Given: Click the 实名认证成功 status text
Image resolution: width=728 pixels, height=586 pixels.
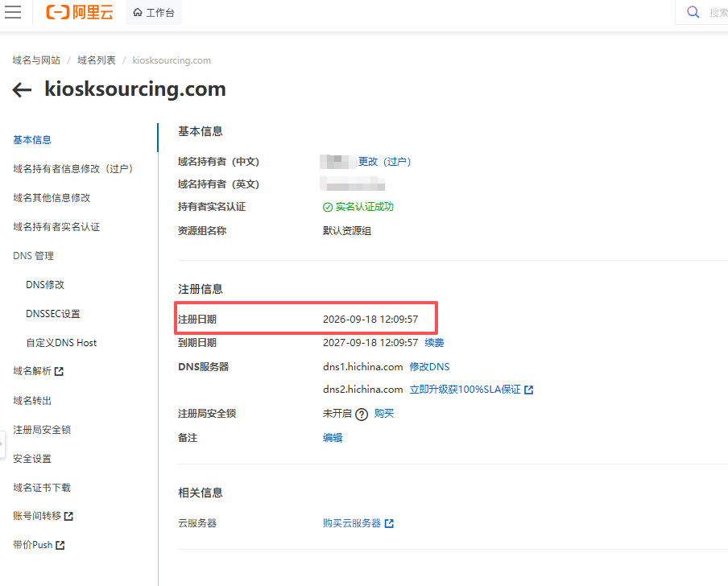Looking at the screenshot, I should pos(365,207).
